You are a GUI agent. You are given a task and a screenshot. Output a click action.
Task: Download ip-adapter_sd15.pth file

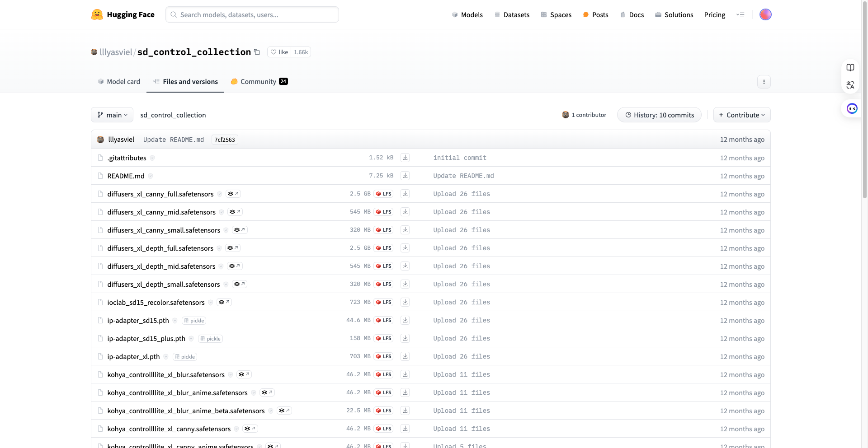[405, 320]
